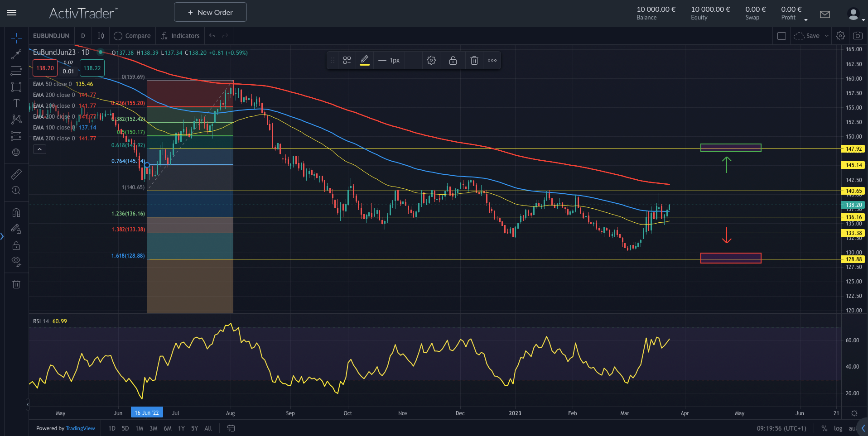Activate the measure ruler tool
868x436 pixels.
16,174
